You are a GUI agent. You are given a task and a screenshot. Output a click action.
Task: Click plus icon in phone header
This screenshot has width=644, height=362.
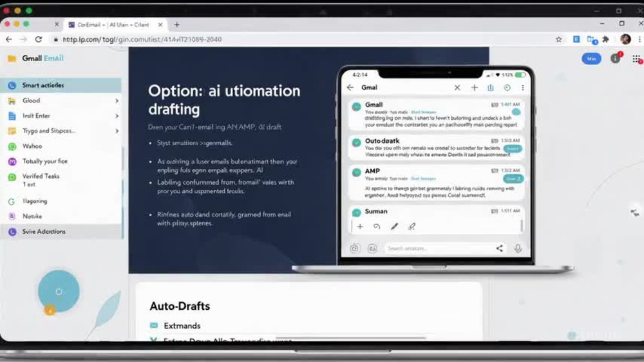475,88
